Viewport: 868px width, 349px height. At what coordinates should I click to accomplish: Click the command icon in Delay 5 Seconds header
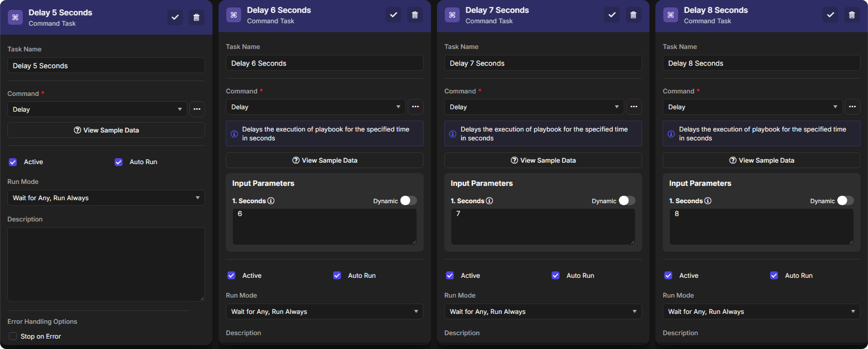[15, 17]
